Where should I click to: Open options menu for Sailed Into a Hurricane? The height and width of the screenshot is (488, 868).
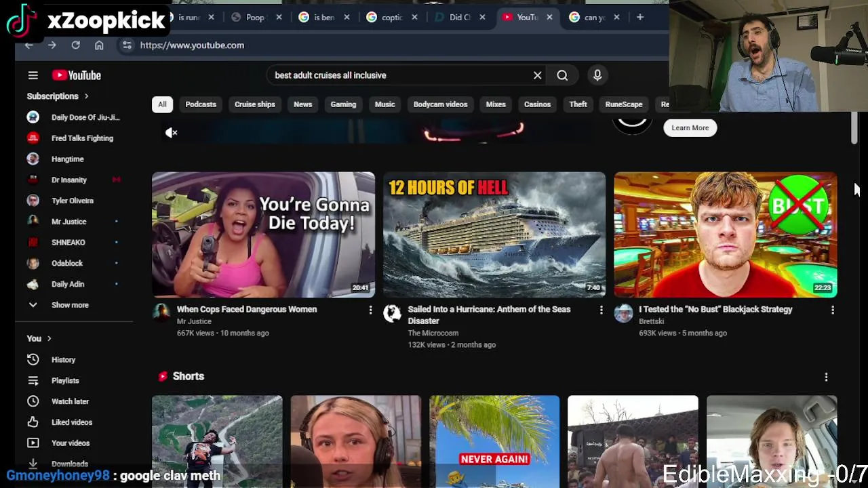coord(601,310)
